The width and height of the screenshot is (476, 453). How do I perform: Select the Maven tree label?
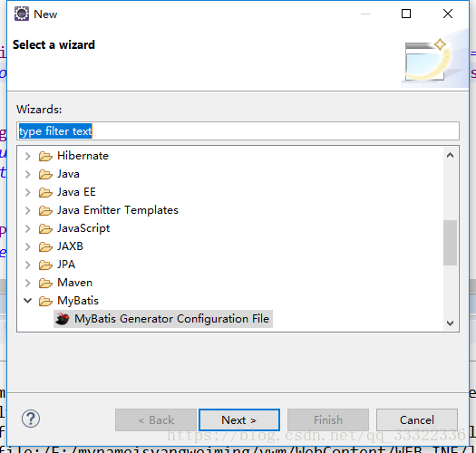[75, 283]
